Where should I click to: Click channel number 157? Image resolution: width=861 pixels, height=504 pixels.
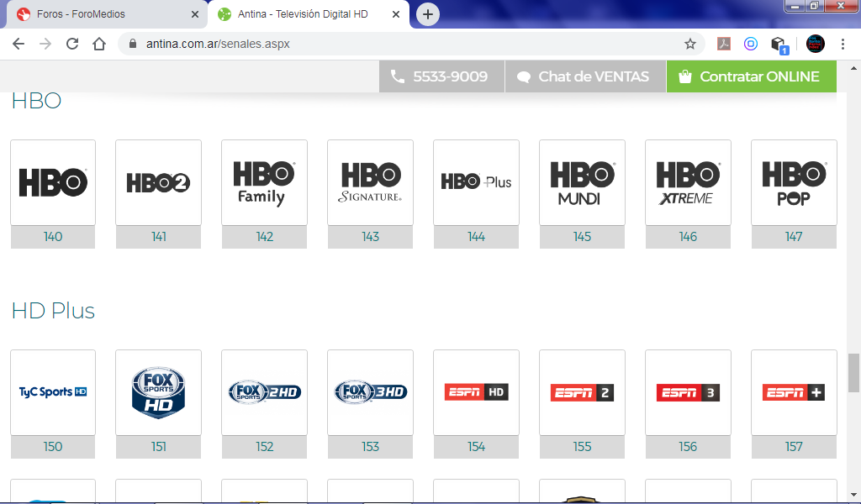click(x=794, y=446)
